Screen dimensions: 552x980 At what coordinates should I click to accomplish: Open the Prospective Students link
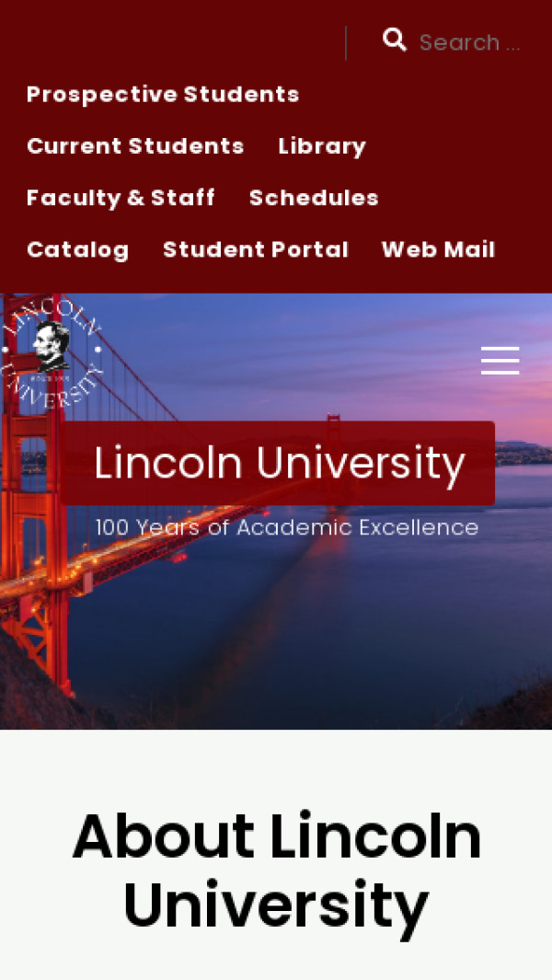point(163,95)
